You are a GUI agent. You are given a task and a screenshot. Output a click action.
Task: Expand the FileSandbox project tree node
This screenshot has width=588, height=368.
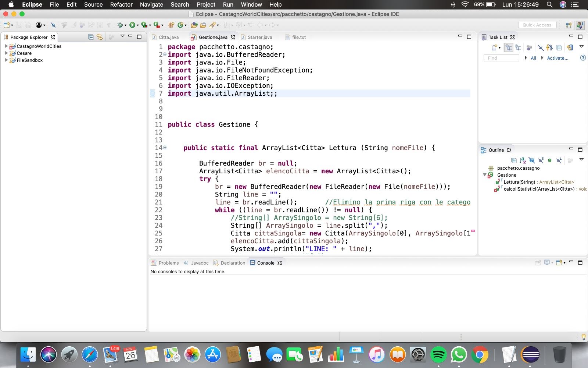(x=6, y=60)
